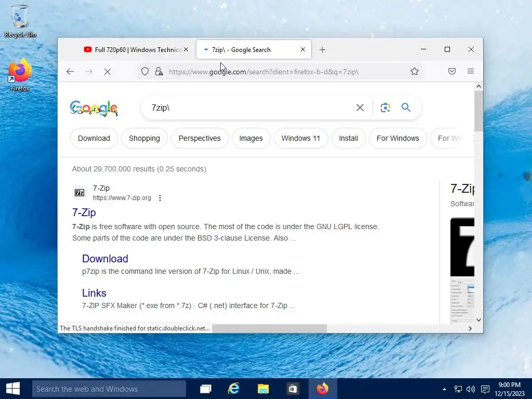532x399 pixels.
Task: Open Task View on the taskbar
Action: [206, 389]
